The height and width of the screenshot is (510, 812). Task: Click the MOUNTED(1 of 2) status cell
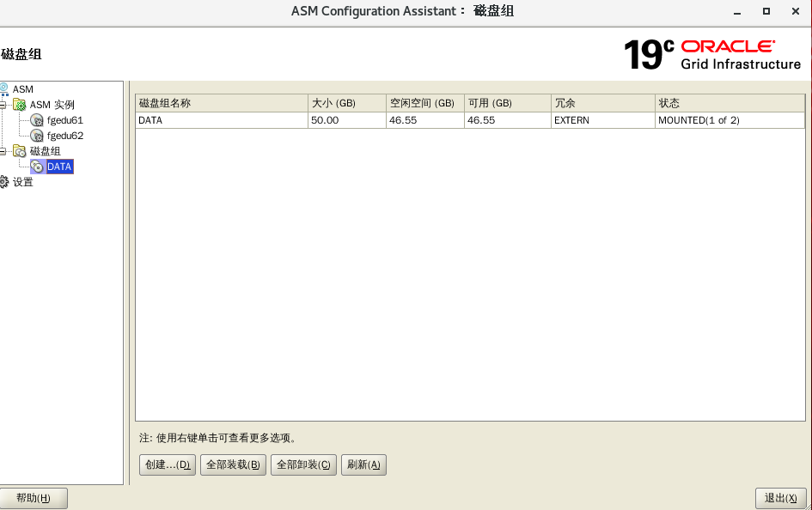click(x=730, y=120)
